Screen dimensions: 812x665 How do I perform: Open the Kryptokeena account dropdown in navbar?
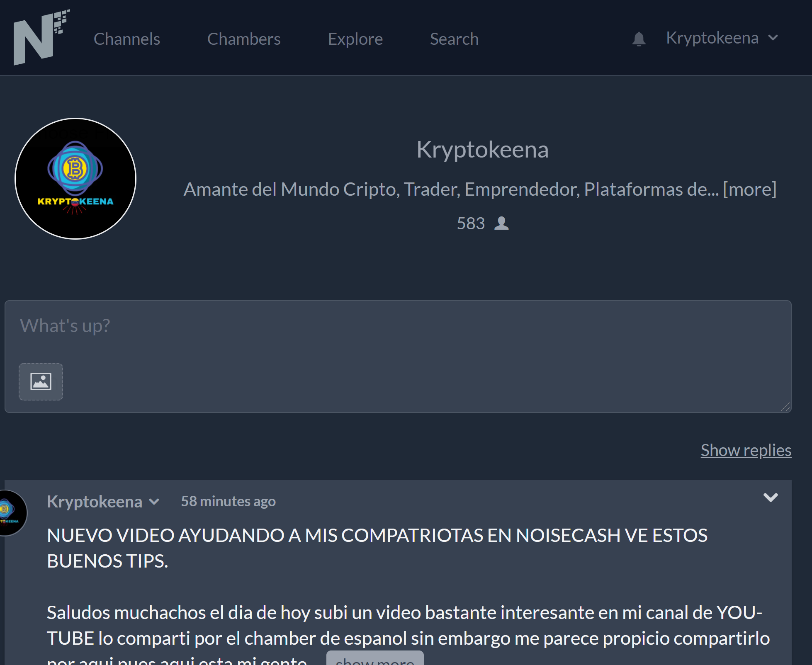[722, 38]
